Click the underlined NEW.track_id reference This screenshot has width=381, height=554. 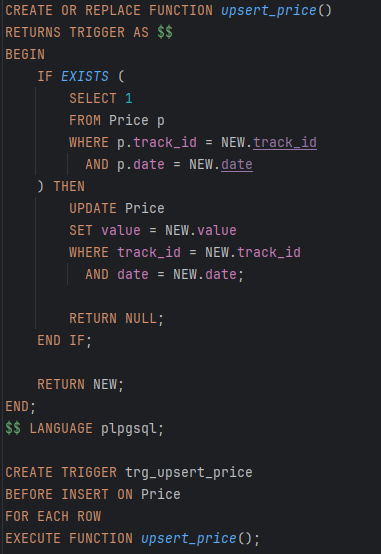269,143
